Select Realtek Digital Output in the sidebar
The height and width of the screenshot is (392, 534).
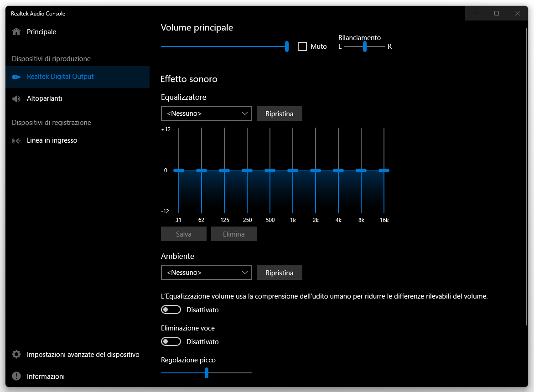click(x=78, y=77)
